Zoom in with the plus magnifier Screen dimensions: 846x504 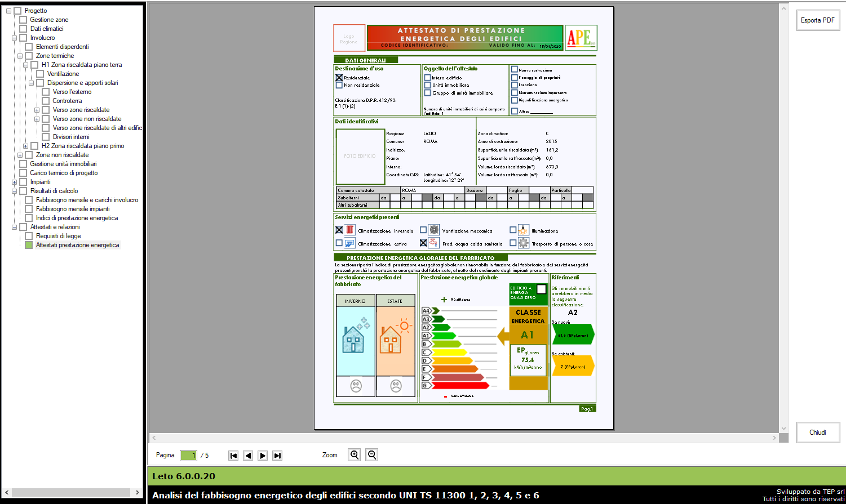tap(354, 455)
